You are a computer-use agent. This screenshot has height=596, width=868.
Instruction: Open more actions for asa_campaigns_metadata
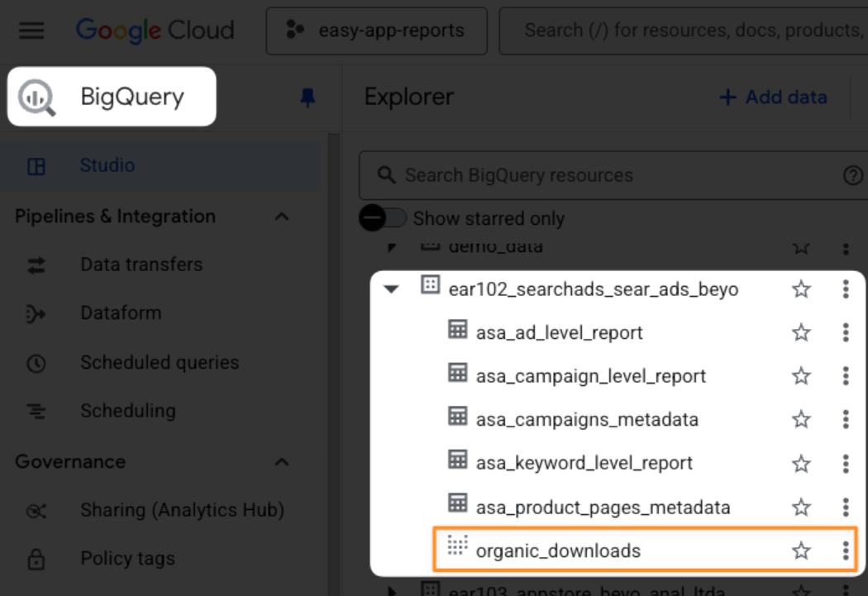coord(846,419)
